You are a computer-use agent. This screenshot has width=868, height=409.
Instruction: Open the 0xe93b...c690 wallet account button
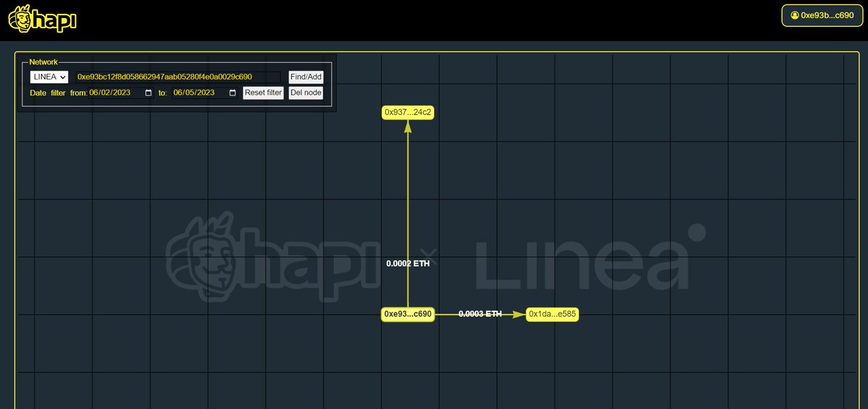pyautogui.click(x=822, y=15)
